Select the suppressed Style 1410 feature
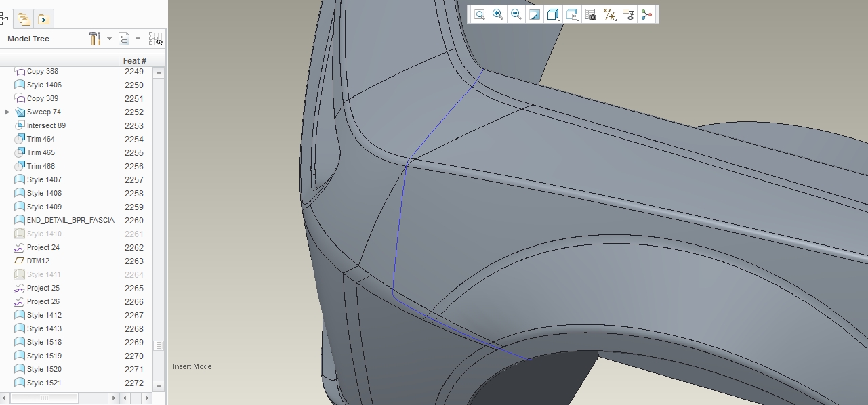868x405 pixels. tap(44, 234)
